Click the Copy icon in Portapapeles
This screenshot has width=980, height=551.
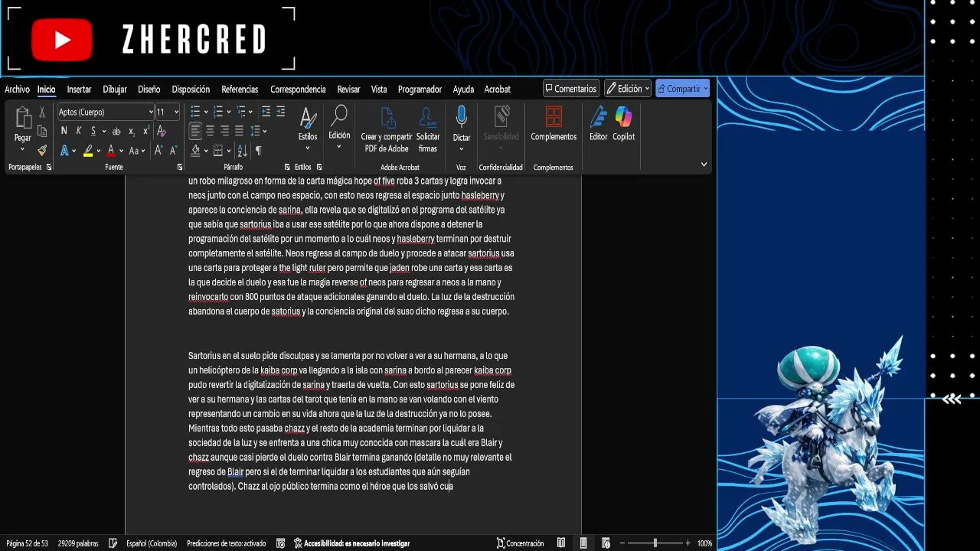point(42,131)
